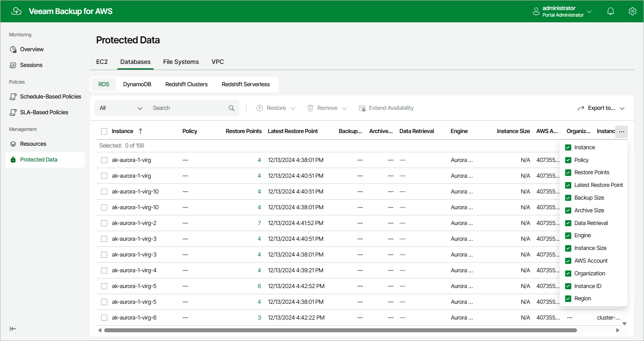Select the Redshift Serverless sub-tab

pos(246,84)
